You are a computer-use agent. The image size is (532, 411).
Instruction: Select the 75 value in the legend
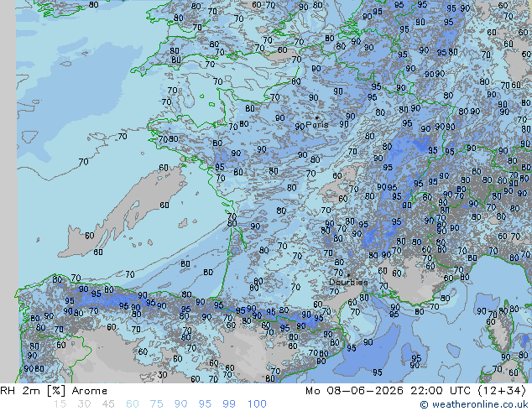(156, 404)
